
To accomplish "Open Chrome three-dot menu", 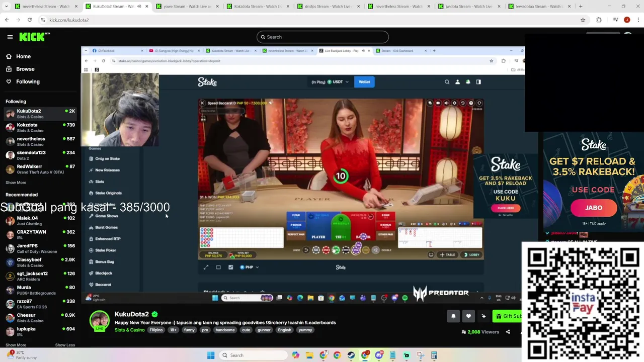I will pyautogui.click(x=637, y=20).
